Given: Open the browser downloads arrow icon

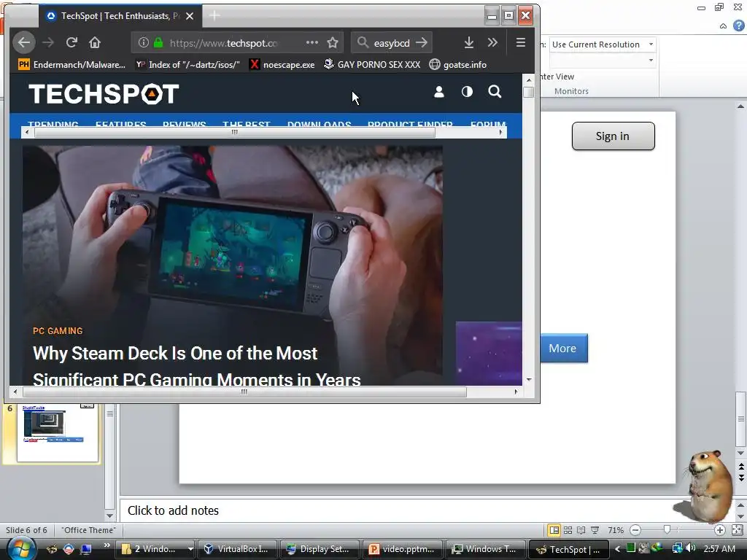Looking at the screenshot, I should [x=469, y=42].
